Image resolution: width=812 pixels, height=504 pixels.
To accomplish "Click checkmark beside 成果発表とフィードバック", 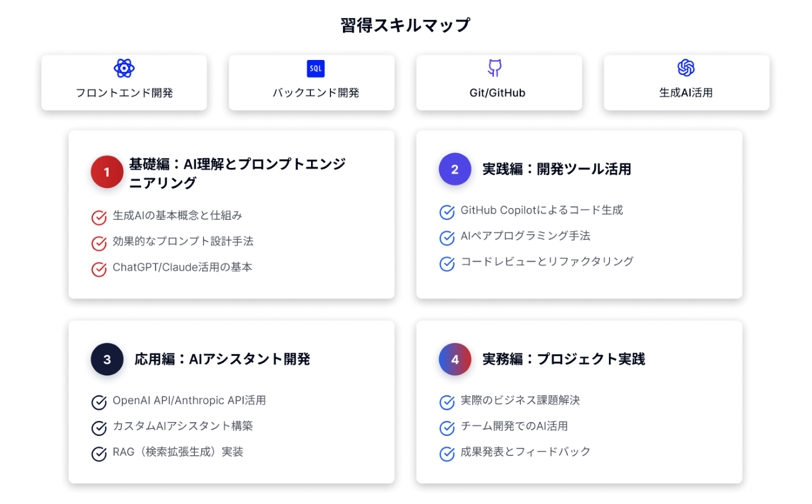I will 447,453.
